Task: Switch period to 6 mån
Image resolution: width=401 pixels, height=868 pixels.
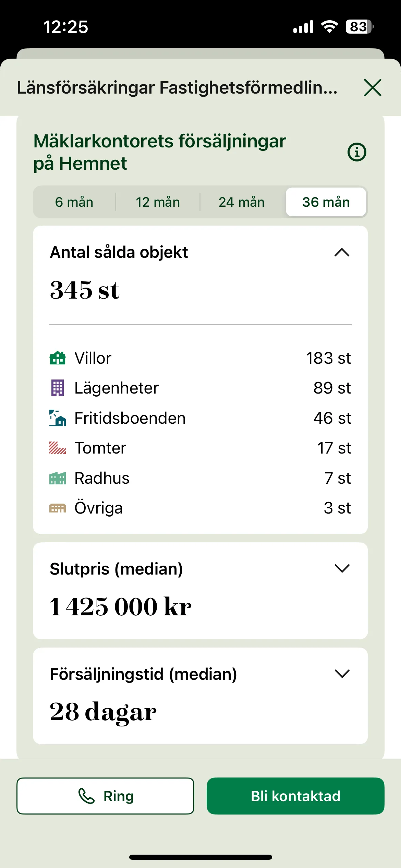Action: coord(74,202)
